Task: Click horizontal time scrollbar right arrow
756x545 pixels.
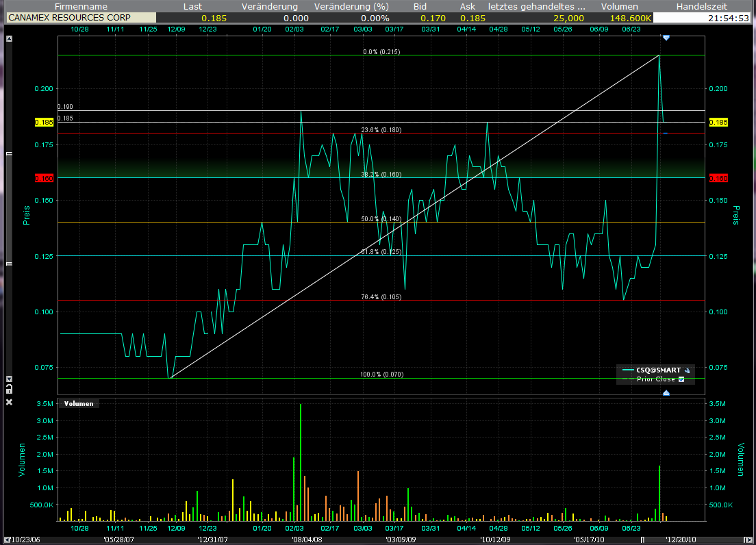Action: tap(748, 540)
